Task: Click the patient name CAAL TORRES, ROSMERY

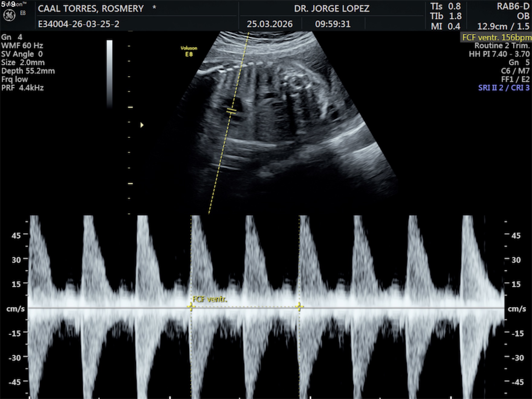Action: pyautogui.click(x=91, y=9)
